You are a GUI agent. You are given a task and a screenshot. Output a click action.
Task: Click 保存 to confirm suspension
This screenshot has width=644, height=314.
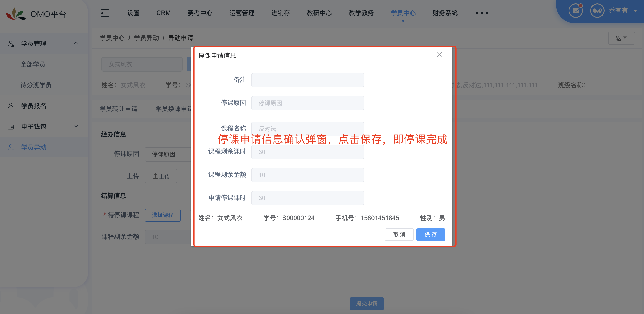pyautogui.click(x=431, y=234)
